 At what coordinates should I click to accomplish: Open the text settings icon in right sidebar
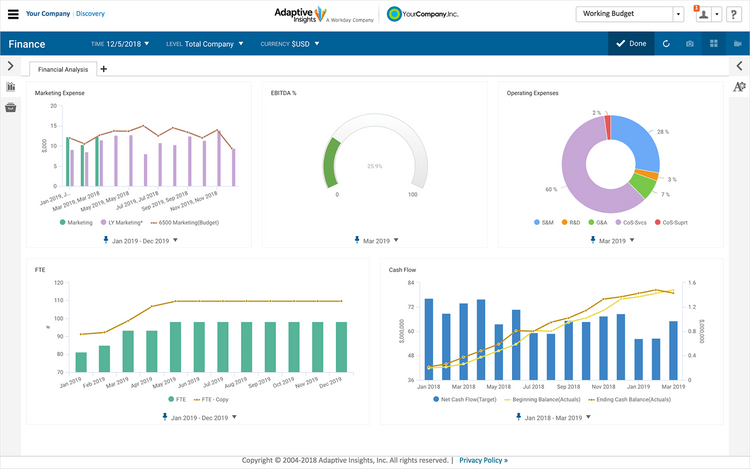[x=739, y=87]
